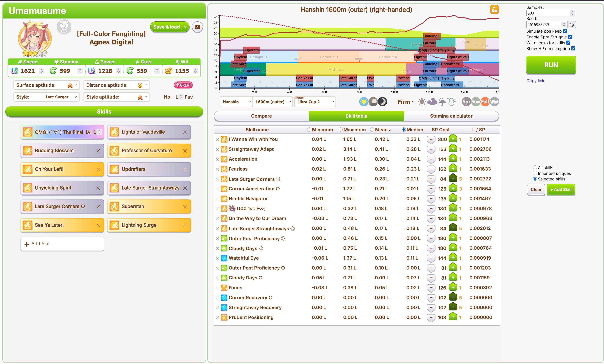This screenshot has width=604, height=364.
Task: Click the camera screenshot icon
Action: pos(197,27)
